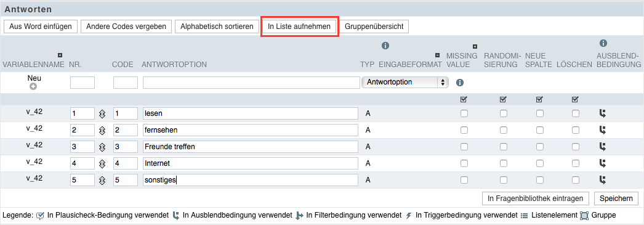This screenshot has width=644, height=225.
Task: Open Ausblendbedingung icon for sonstiges row
Action: click(x=603, y=180)
